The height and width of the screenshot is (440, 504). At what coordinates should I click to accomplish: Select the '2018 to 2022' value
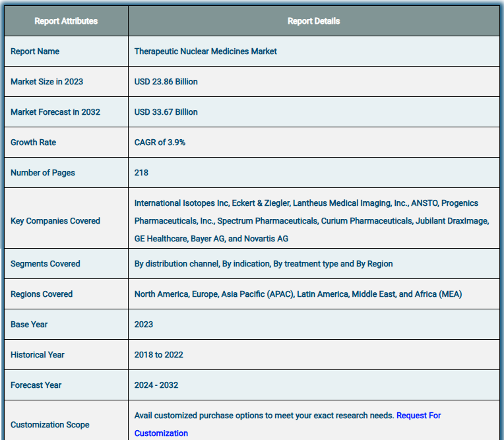tap(159, 355)
